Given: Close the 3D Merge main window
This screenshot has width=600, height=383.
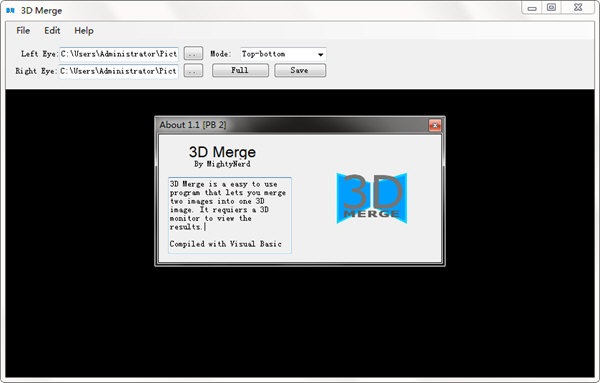Looking at the screenshot, I should [x=578, y=8].
